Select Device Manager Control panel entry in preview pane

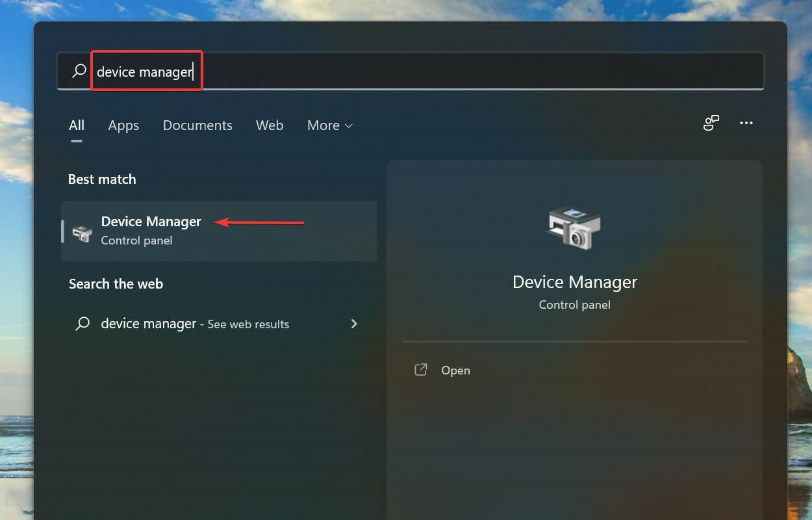574,304
